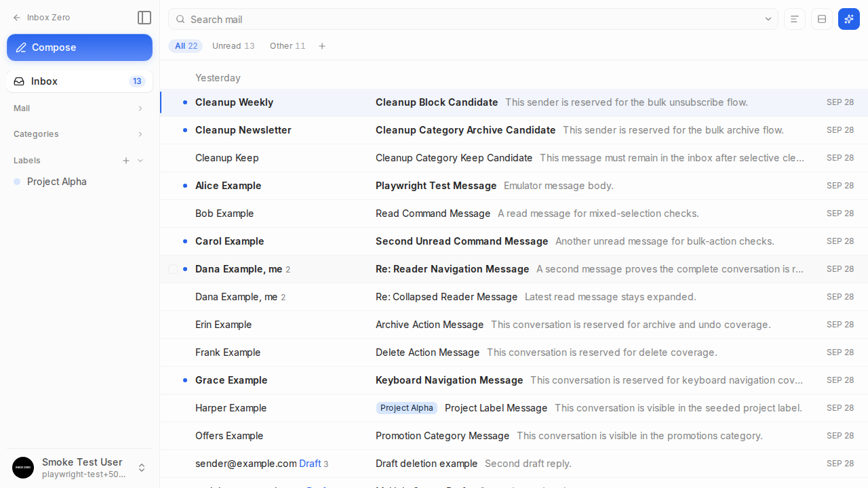Viewport: 868px width, 488px height.
Task: Collapse the Labels section chevron
Action: 140,161
